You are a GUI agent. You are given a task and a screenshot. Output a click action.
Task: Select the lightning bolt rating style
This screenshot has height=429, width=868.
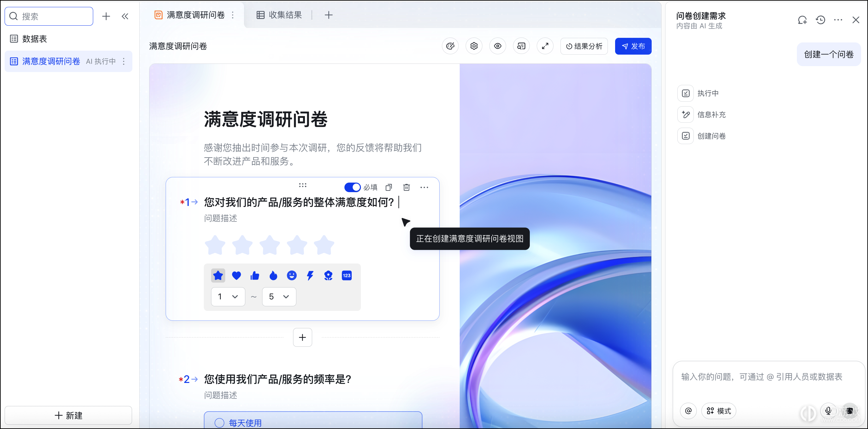pyautogui.click(x=310, y=275)
